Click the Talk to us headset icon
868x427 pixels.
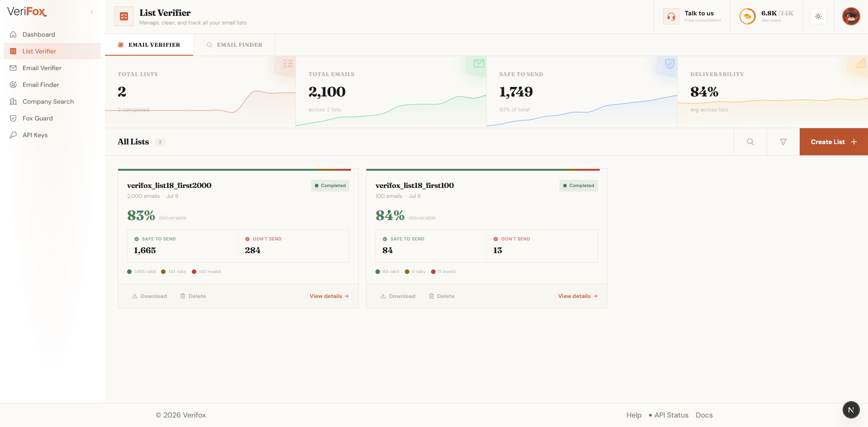pos(671,16)
